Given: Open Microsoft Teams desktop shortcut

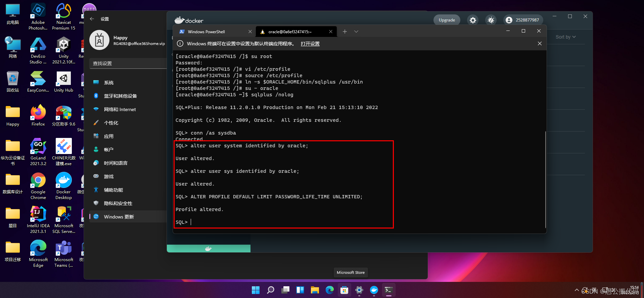Looking at the screenshot, I should point(64,254).
